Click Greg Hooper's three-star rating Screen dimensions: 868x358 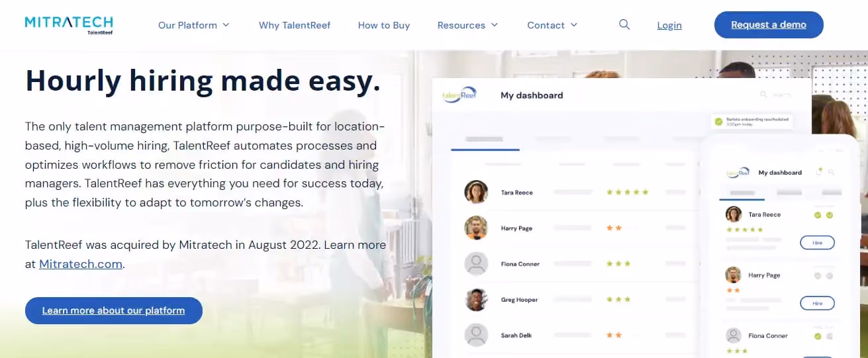pos(618,299)
